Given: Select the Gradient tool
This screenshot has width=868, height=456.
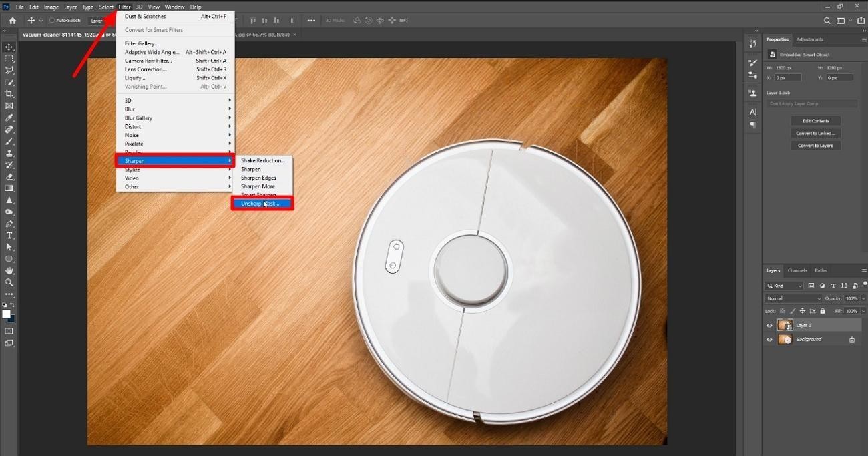Looking at the screenshot, I should pyautogui.click(x=9, y=188).
